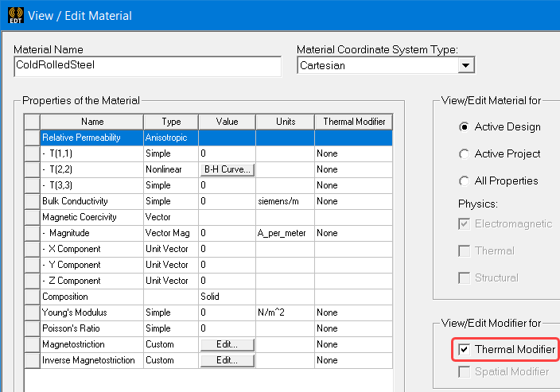Click the Value column header
The height and width of the screenshot is (392, 560).
[x=227, y=122]
